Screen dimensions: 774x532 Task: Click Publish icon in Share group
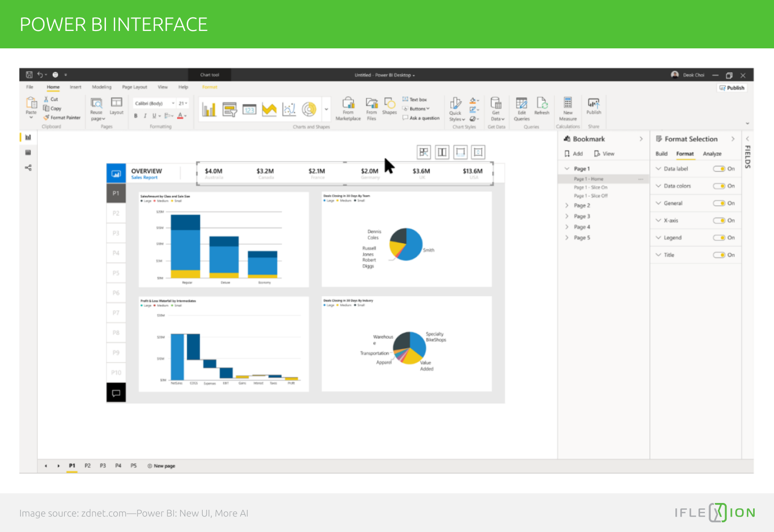[x=594, y=103]
